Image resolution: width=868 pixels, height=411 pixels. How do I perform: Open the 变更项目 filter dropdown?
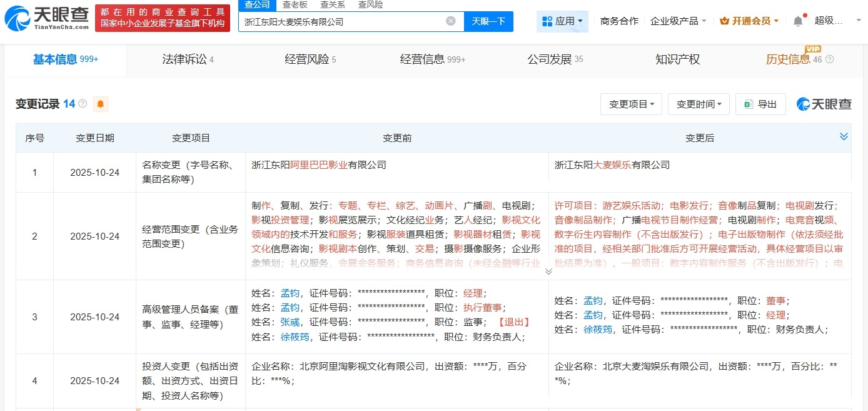(x=631, y=104)
